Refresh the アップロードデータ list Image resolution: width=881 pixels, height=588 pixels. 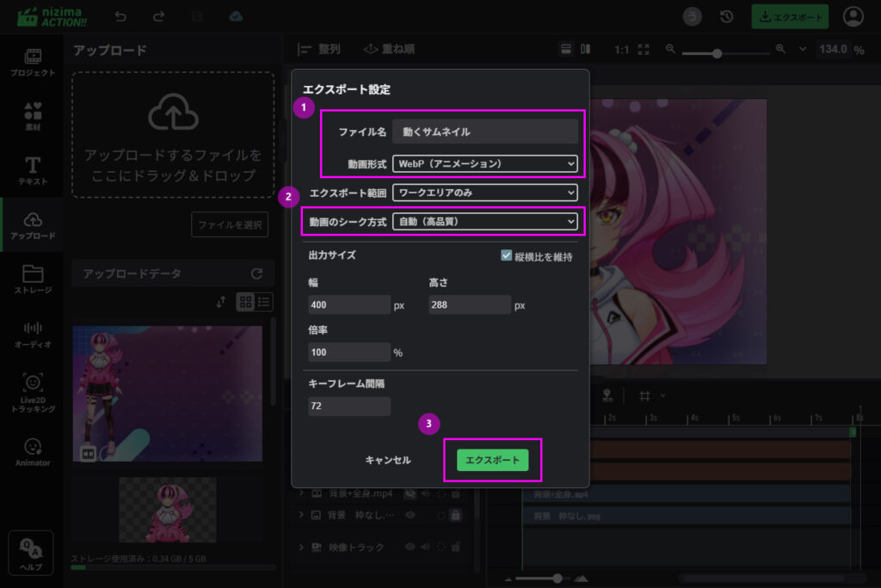pos(256,273)
